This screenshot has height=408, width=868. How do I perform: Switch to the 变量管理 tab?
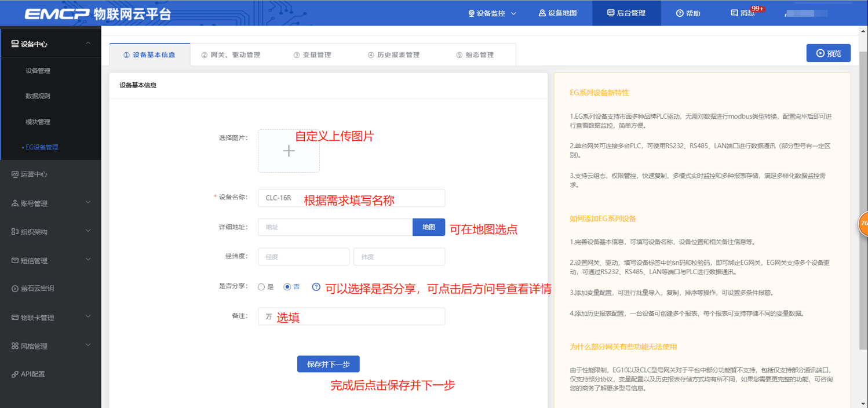312,55
